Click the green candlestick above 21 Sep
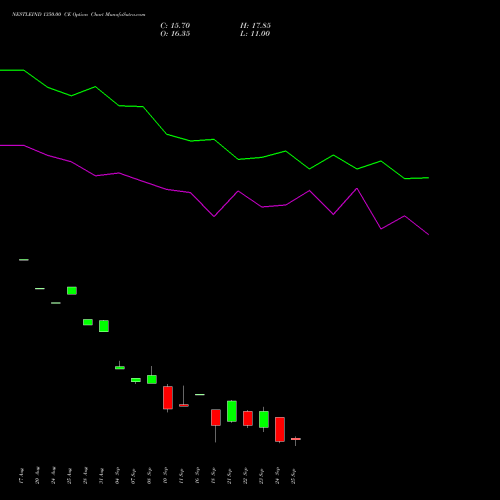Image resolution: width=500 pixels, height=500 pixels. pos(232,411)
